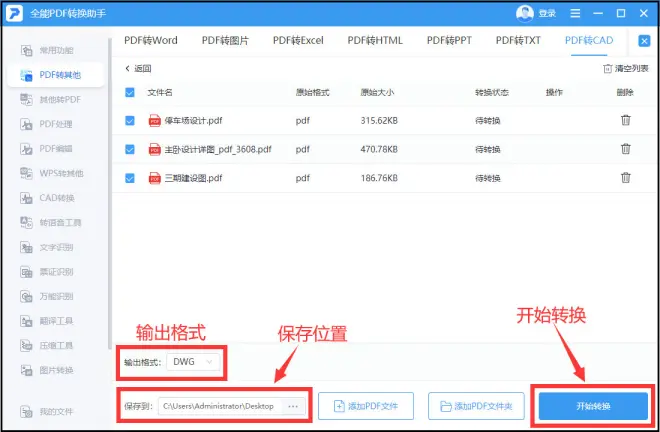
Task: Delete 停车场设计.pdf with its trash icon
Action: (x=625, y=120)
